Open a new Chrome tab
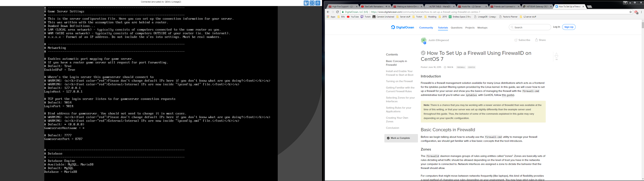644x181 pixels. coord(589,7)
